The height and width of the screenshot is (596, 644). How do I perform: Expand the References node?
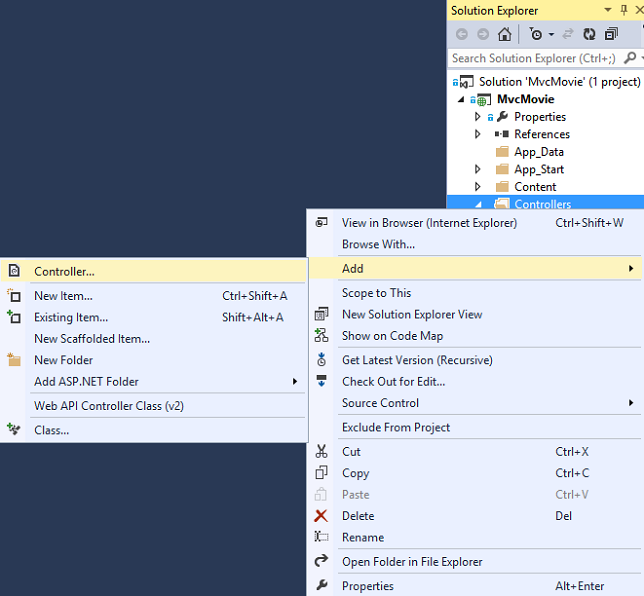click(477, 134)
